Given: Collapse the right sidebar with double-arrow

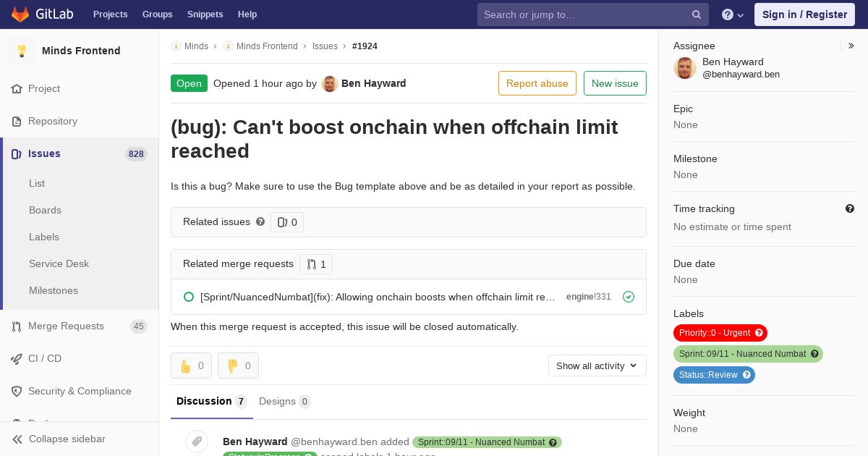Looking at the screenshot, I should [851, 46].
